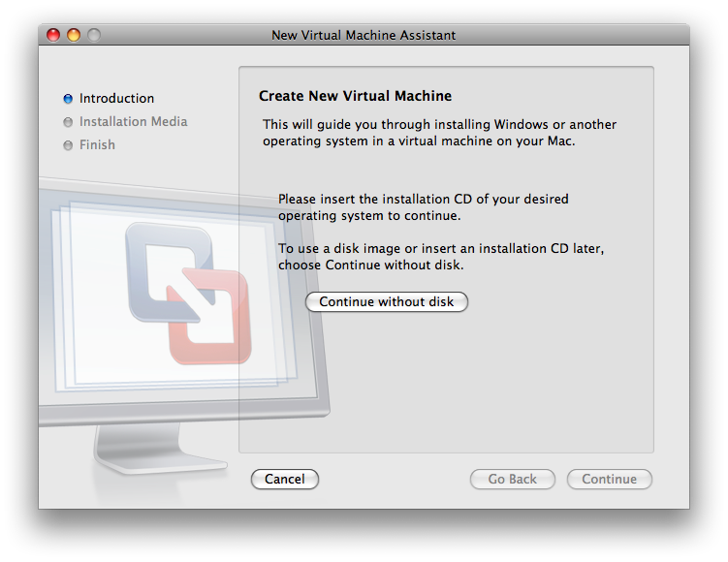Click the blue Introduction step bullet
The image size is (728, 562).
pyautogui.click(x=68, y=99)
